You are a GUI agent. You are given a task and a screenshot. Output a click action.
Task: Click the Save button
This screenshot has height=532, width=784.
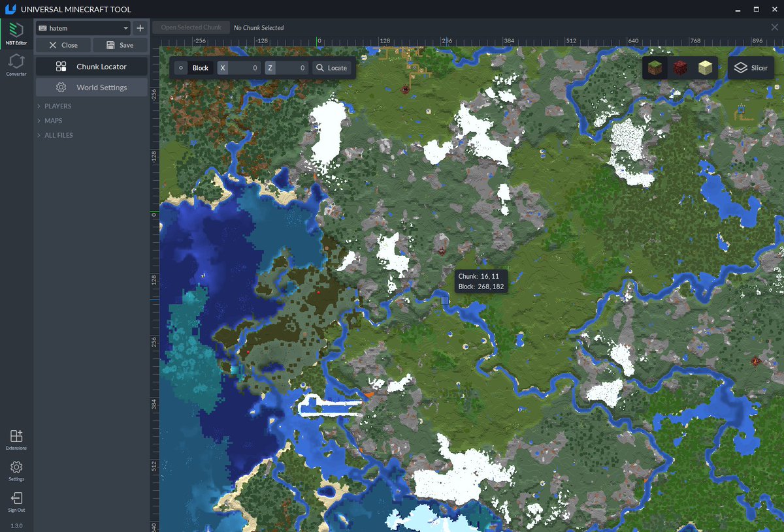[120, 45]
